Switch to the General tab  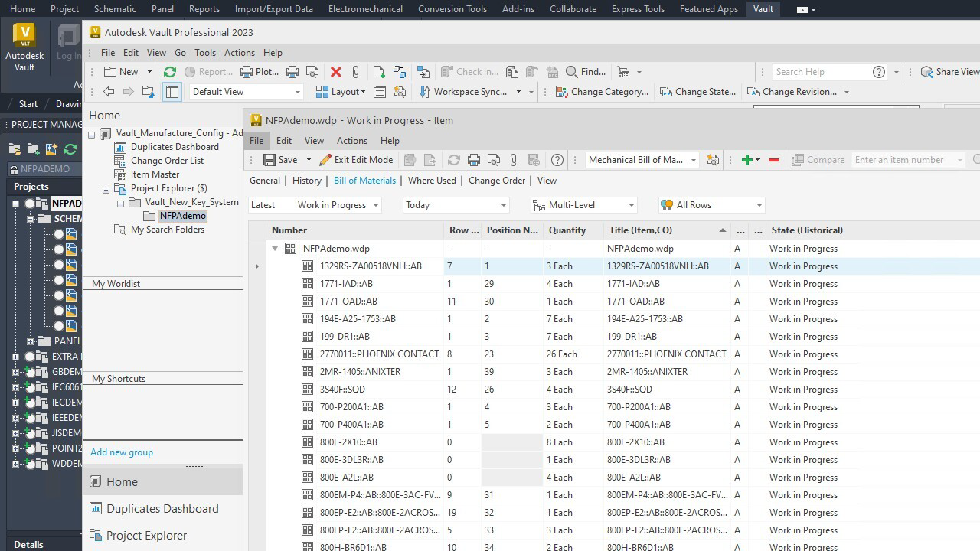coord(265,181)
